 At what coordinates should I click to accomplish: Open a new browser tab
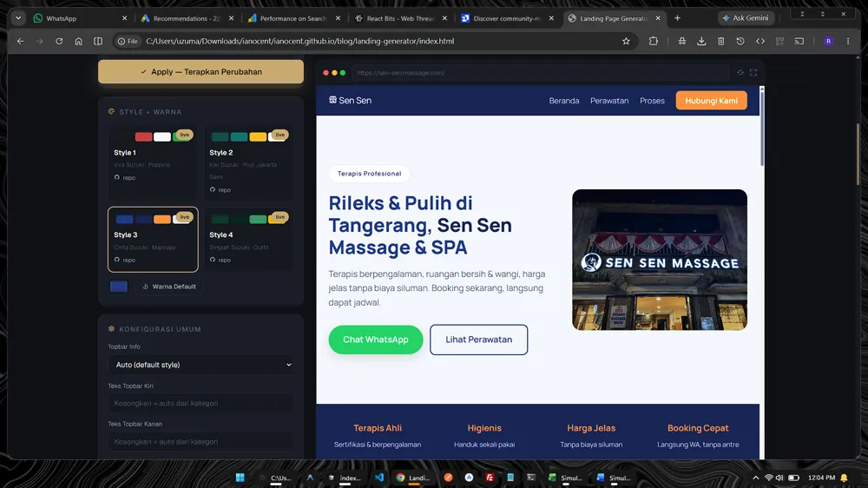(677, 18)
